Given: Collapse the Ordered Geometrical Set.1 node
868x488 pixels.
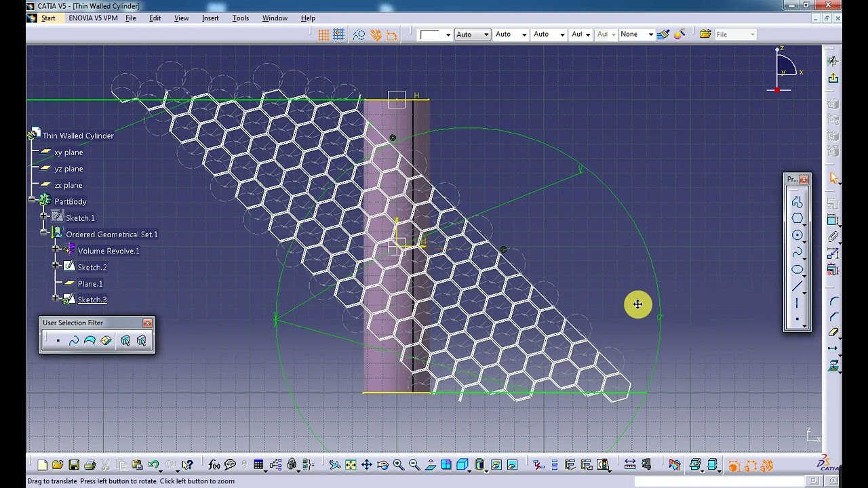Looking at the screenshot, I should coord(44,232).
